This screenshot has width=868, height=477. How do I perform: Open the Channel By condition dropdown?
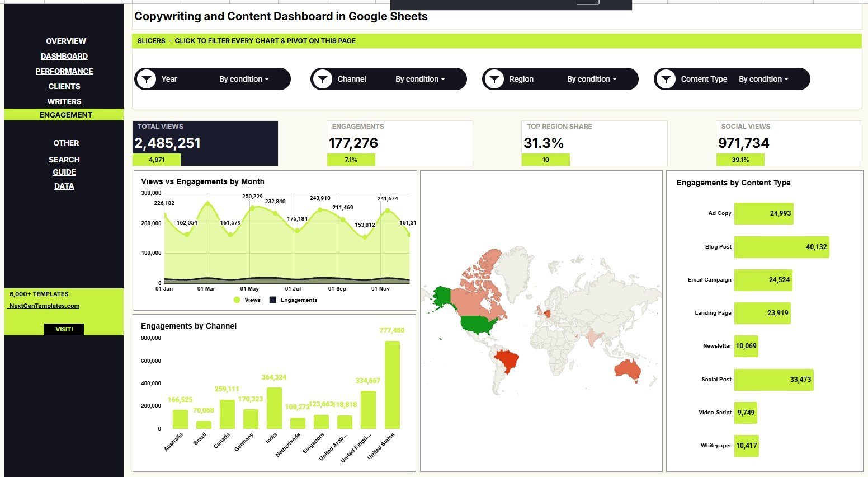(x=420, y=79)
